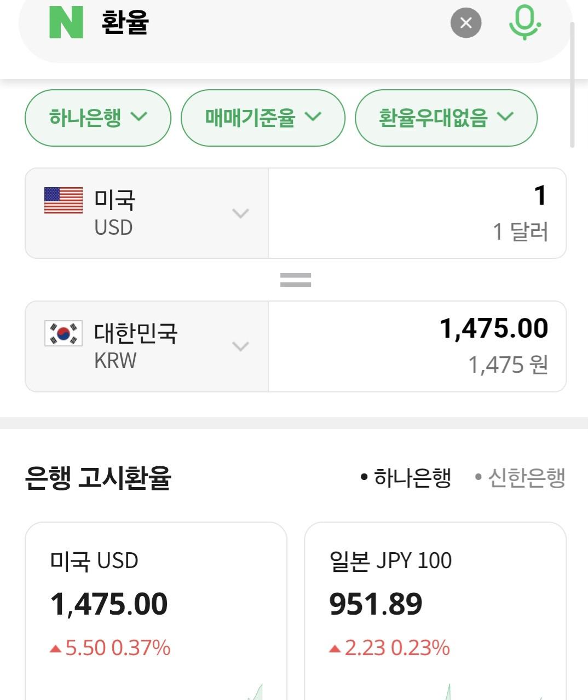Open the 하나은행 bank dropdown
Screen dimensions: 588x700
point(98,118)
